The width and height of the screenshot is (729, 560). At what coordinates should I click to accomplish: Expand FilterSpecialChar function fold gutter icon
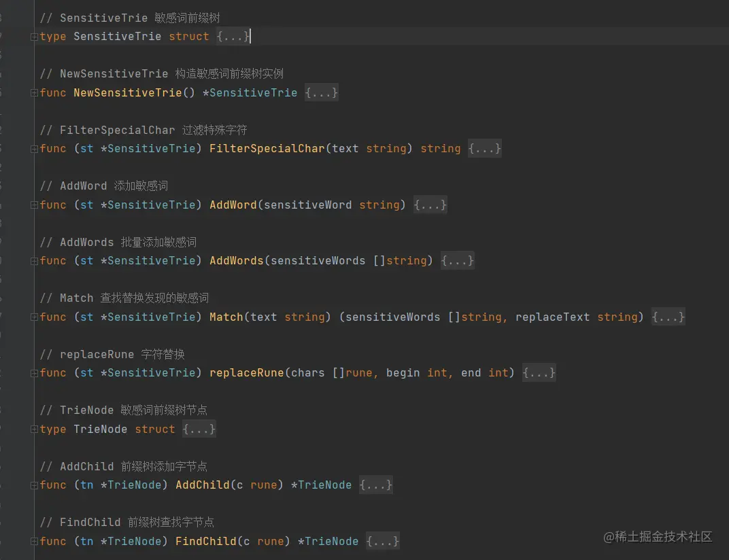click(34, 149)
